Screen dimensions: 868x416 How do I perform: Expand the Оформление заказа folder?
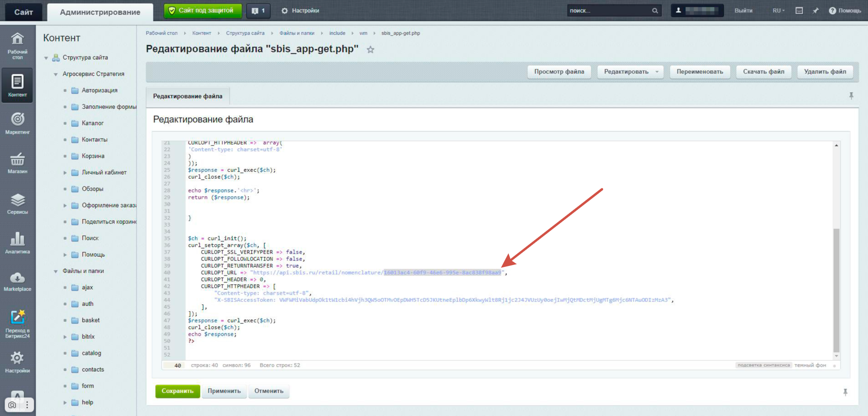coord(65,205)
